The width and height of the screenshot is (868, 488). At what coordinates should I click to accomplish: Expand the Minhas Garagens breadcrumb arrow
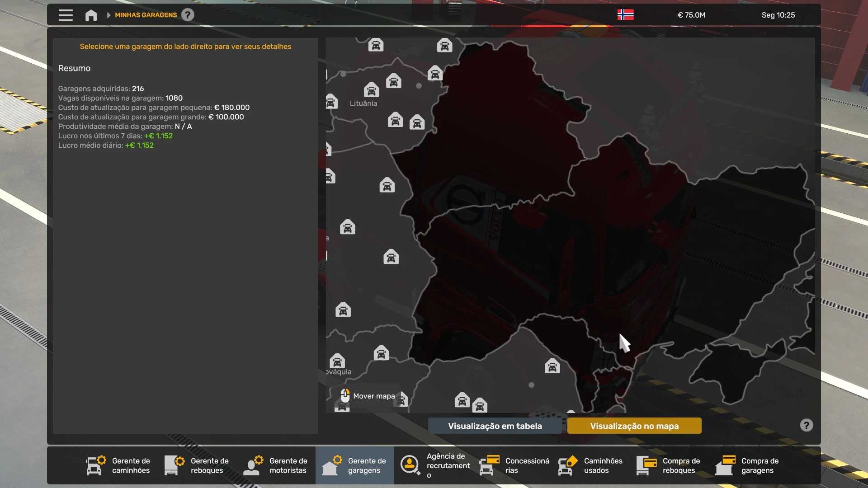[108, 15]
